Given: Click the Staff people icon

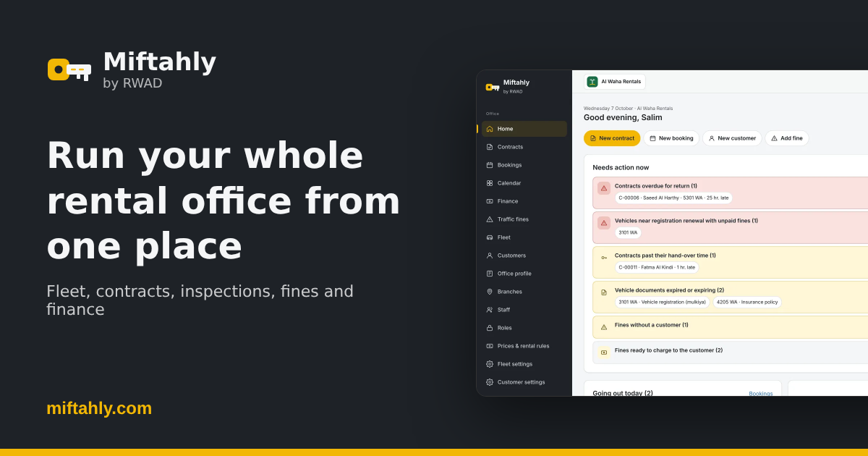Looking at the screenshot, I should point(490,310).
